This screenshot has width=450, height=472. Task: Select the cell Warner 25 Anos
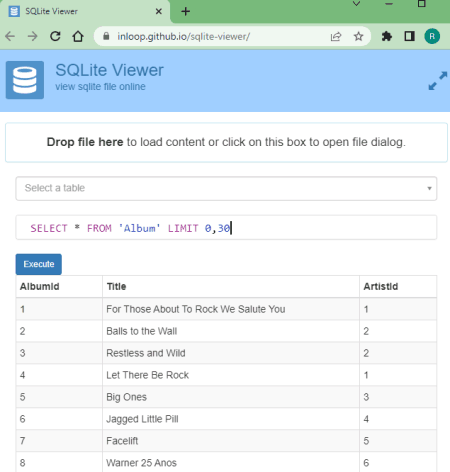pos(231,462)
